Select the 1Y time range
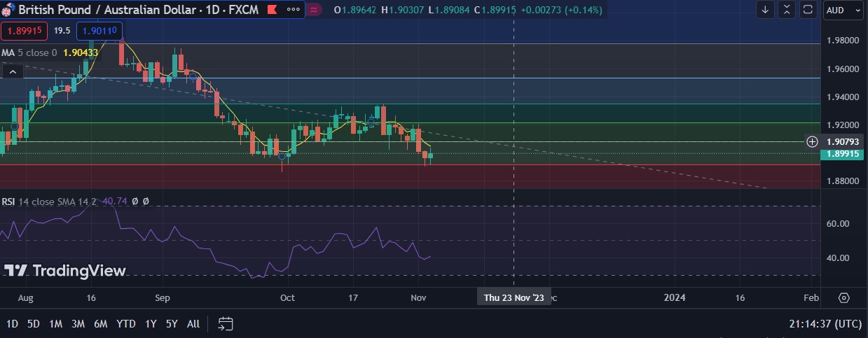 151,323
